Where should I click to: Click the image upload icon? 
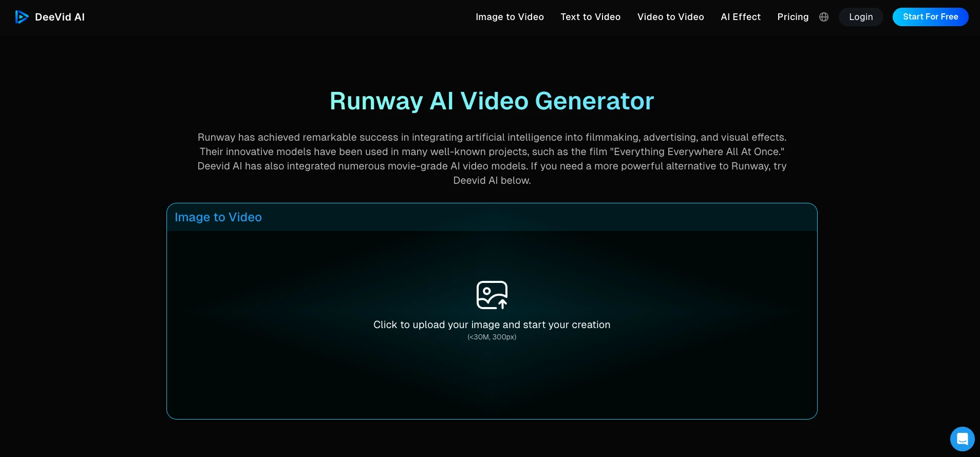click(x=492, y=295)
